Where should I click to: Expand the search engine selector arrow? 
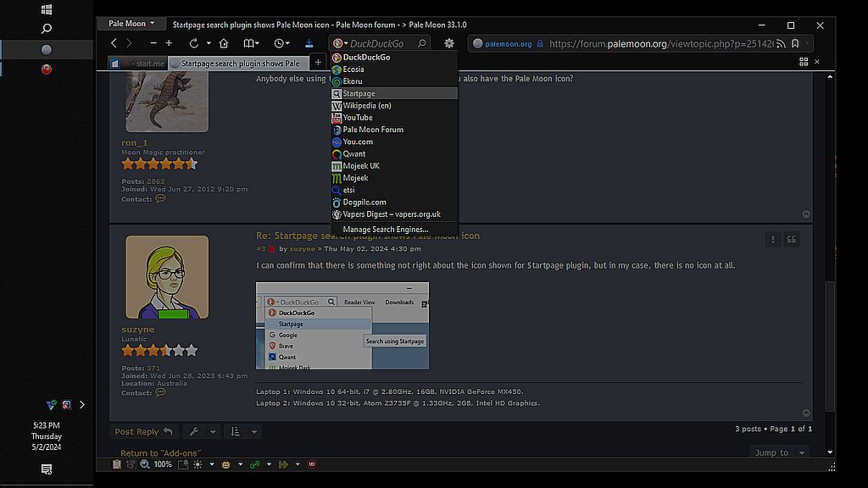click(346, 43)
